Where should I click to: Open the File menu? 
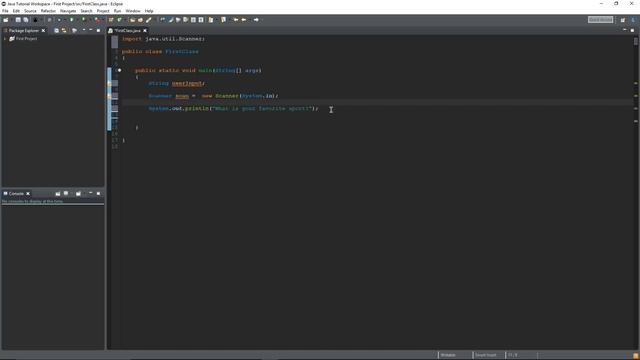coord(5,11)
